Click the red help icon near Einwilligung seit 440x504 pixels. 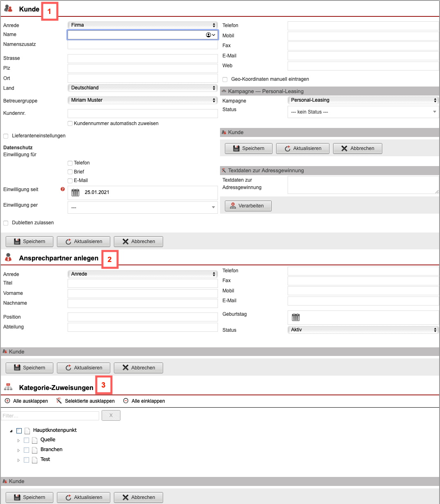point(63,189)
